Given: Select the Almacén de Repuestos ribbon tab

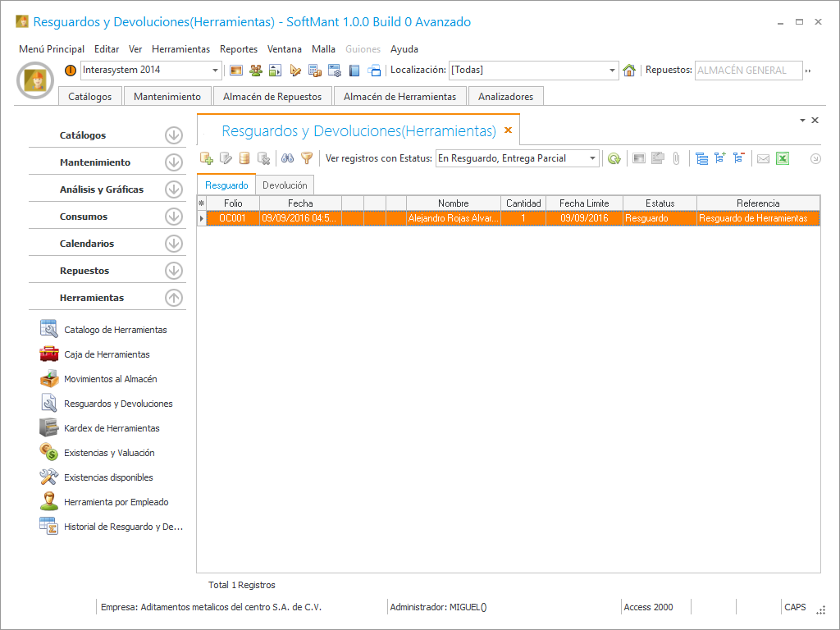Looking at the screenshot, I should [272, 97].
